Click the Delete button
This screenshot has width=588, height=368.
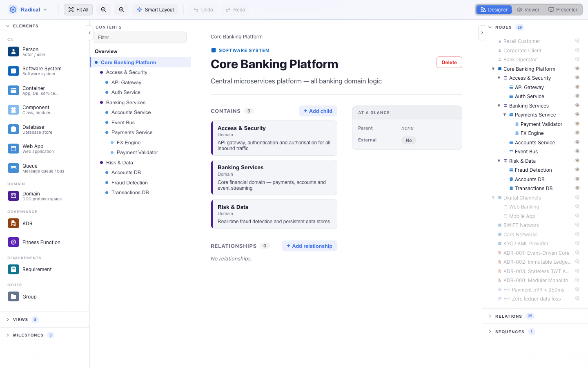point(449,63)
